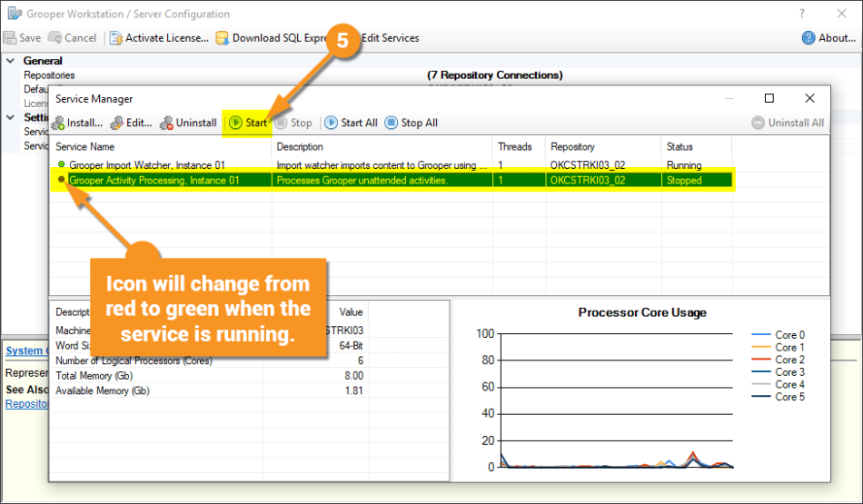Click Stopped status of Activity Processing

click(684, 180)
